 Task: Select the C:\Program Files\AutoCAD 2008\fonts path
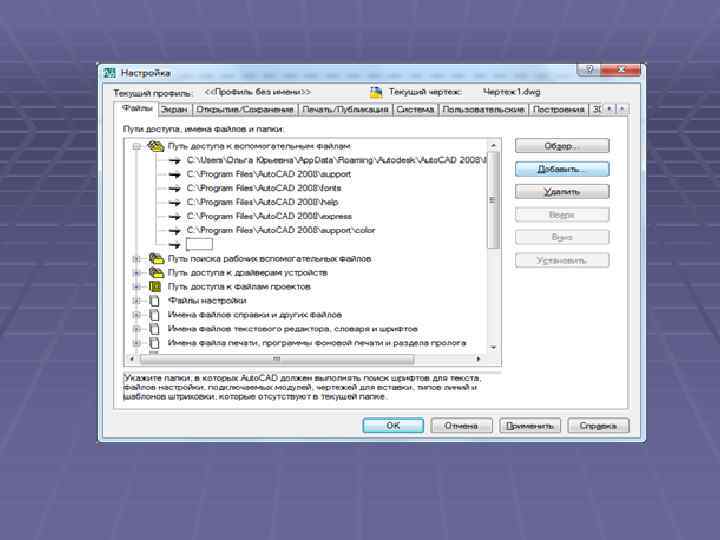pos(264,188)
